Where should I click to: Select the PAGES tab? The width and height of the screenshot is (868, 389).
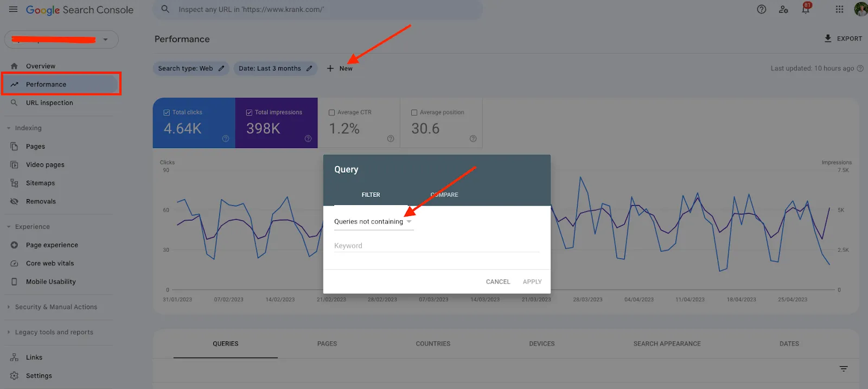pos(327,344)
